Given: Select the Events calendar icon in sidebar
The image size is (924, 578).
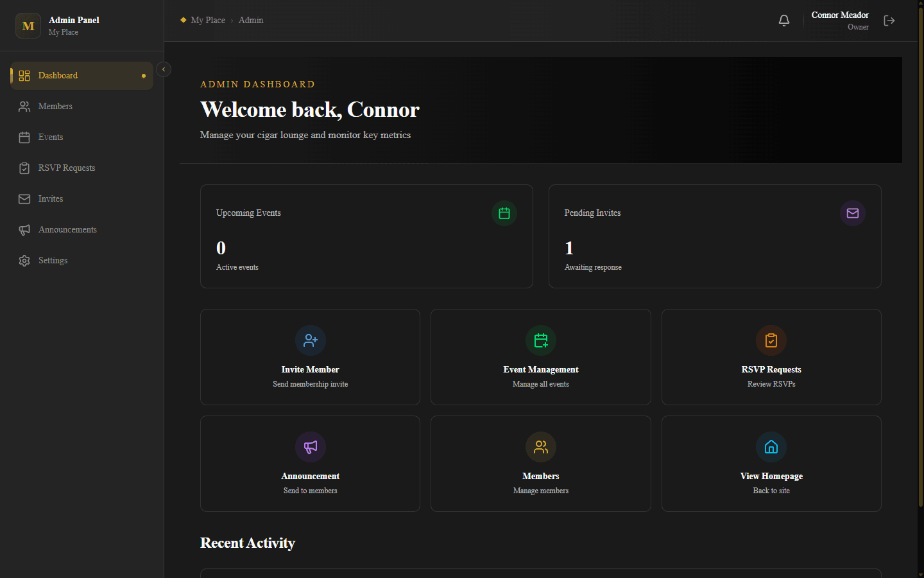Looking at the screenshot, I should click(24, 137).
